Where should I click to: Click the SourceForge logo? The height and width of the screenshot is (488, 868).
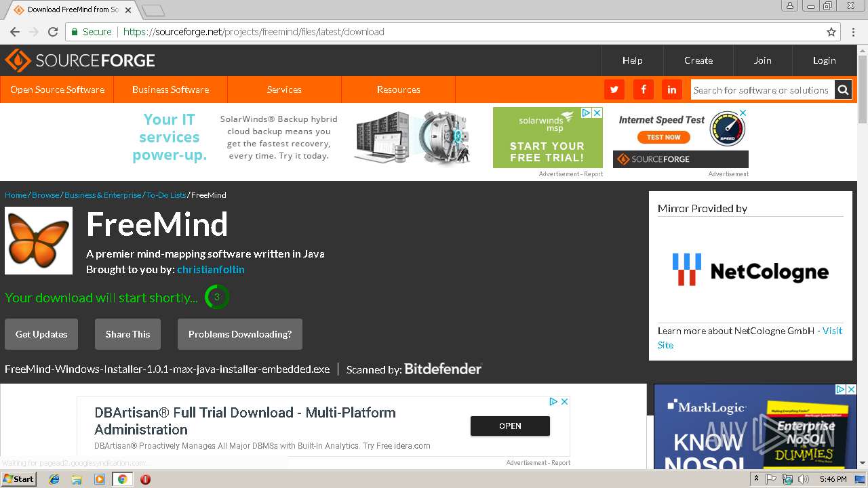click(80, 60)
